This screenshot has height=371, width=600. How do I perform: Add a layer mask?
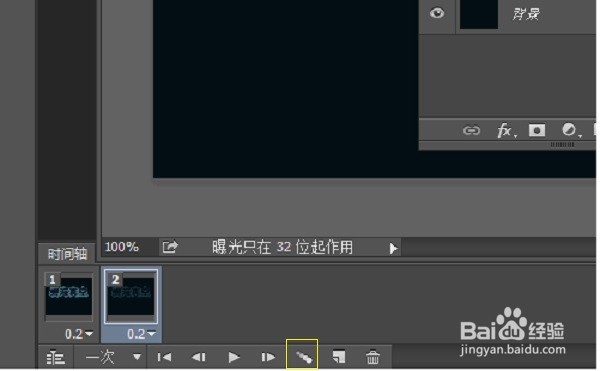click(537, 130)
